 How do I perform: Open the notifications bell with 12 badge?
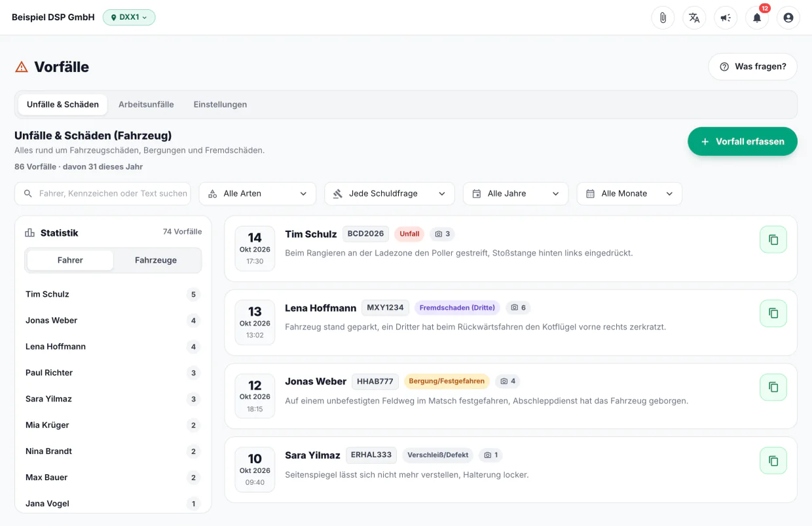[x=757, y=18]
